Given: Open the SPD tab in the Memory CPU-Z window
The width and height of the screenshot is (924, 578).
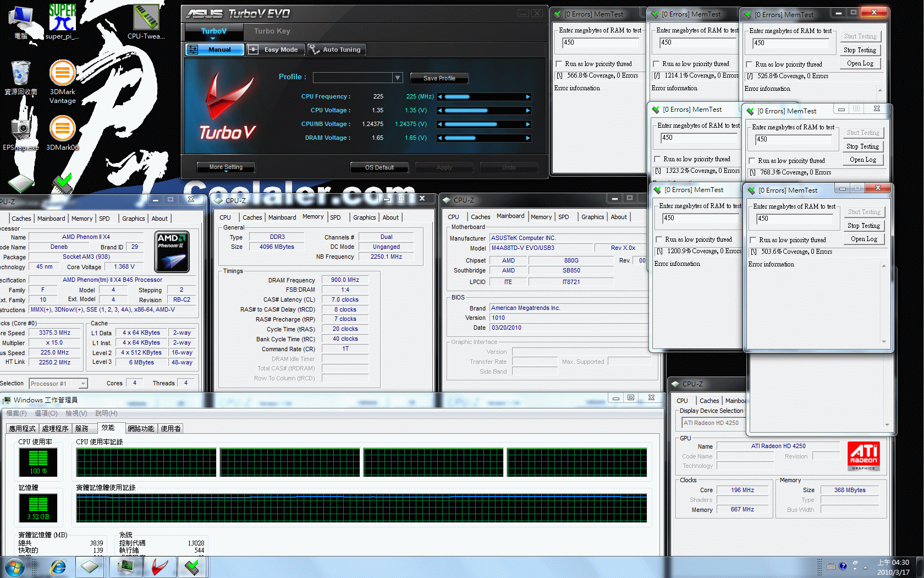Looking at the screenshot, I should click(335, 217).
